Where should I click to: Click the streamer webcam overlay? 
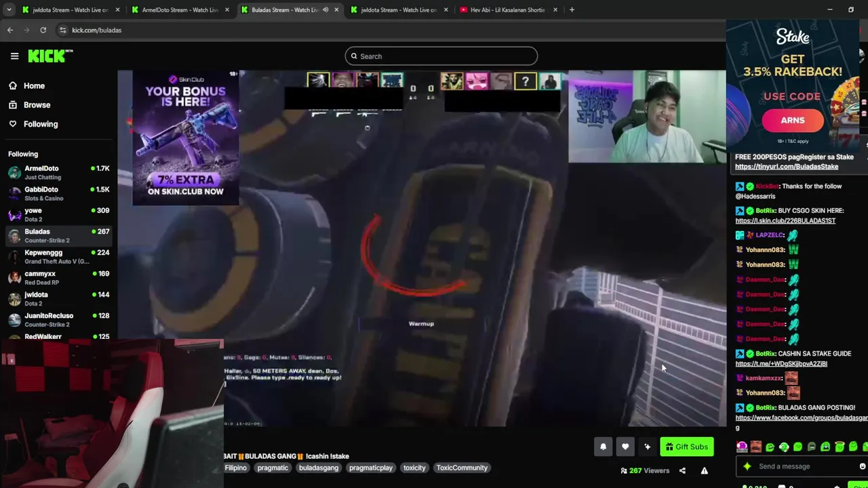point(647,117)
